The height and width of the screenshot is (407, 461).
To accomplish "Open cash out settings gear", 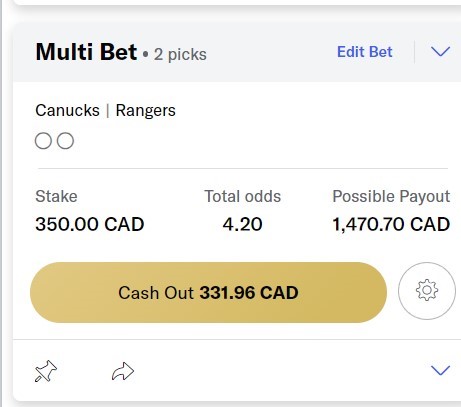I will pos(427,291).
